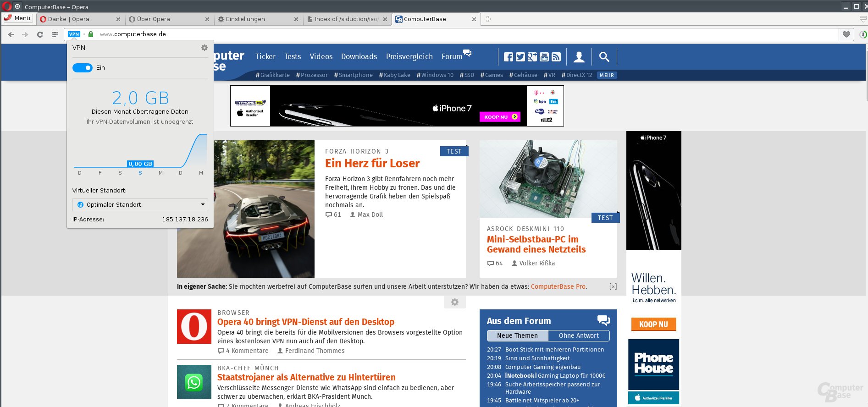Dismiss the In eigener Sache notice
This screenshot has width=868, height=407.
point(613,286)
